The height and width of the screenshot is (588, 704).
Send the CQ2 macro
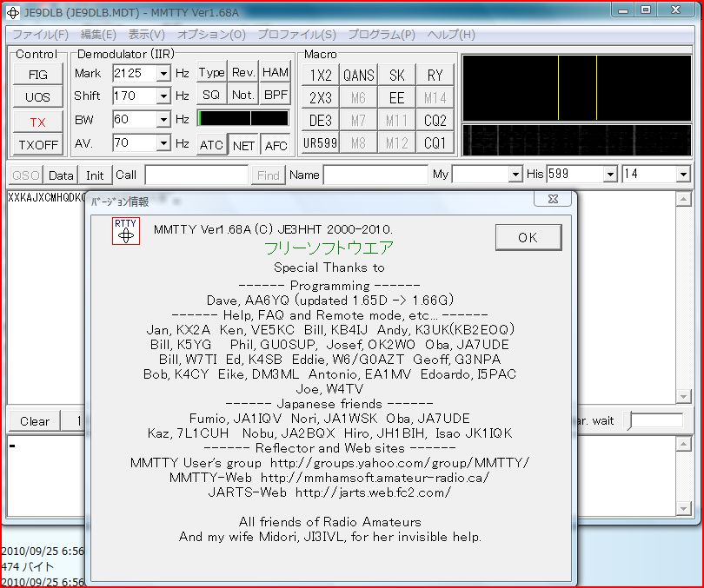[435, 121]
